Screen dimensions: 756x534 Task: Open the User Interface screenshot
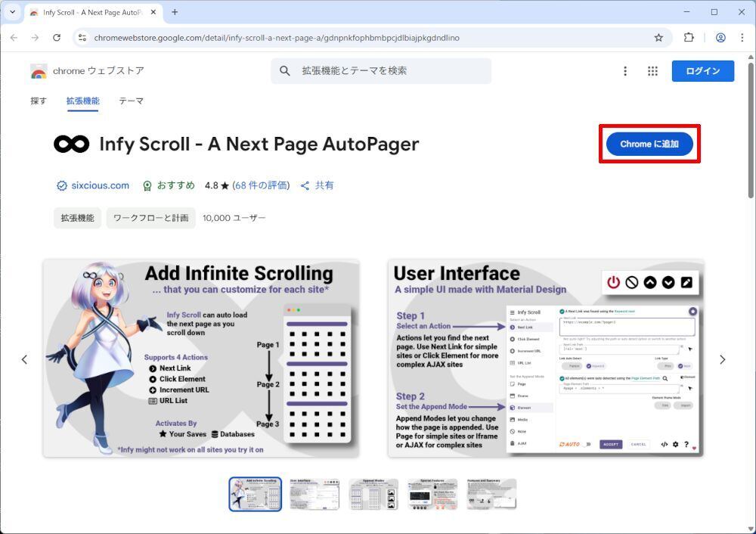[546, 358]
